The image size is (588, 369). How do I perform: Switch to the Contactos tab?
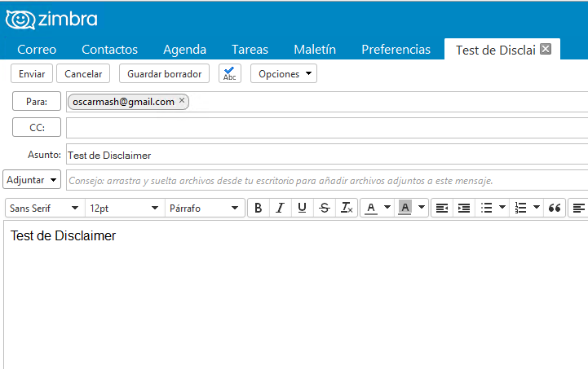[109, 50]
